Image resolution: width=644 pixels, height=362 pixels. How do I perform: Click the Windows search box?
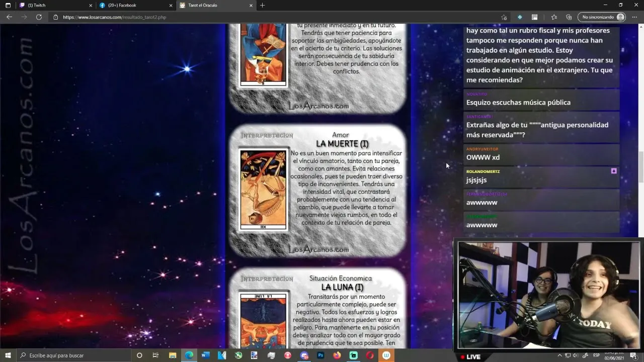[x=74, y=355]
